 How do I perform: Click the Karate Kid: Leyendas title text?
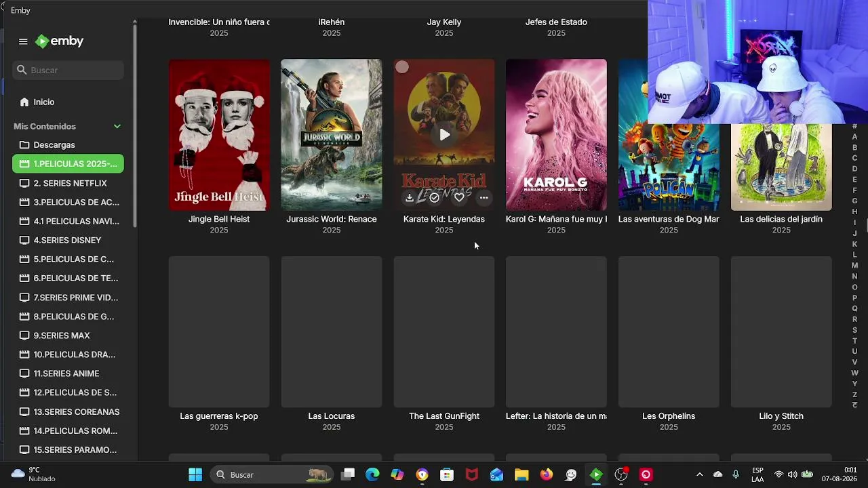click(444, 219)
